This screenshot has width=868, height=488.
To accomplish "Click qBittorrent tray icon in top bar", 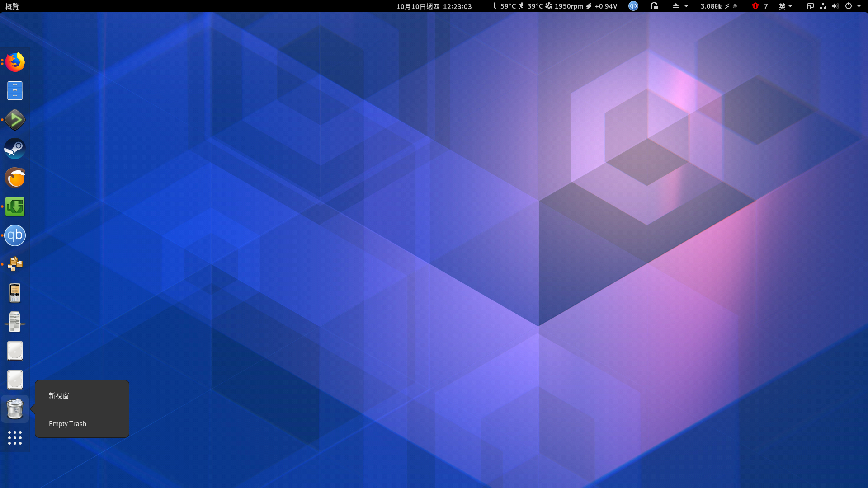I will [633, 6].
